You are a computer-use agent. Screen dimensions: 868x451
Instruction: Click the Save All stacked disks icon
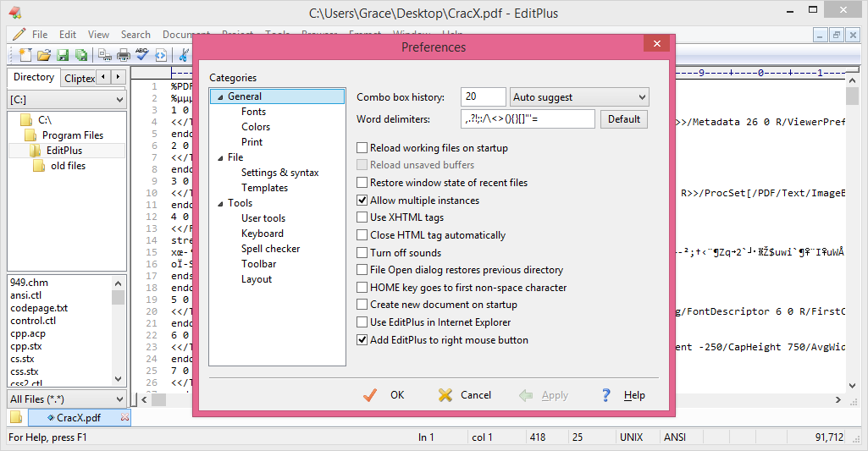[81, 55]
